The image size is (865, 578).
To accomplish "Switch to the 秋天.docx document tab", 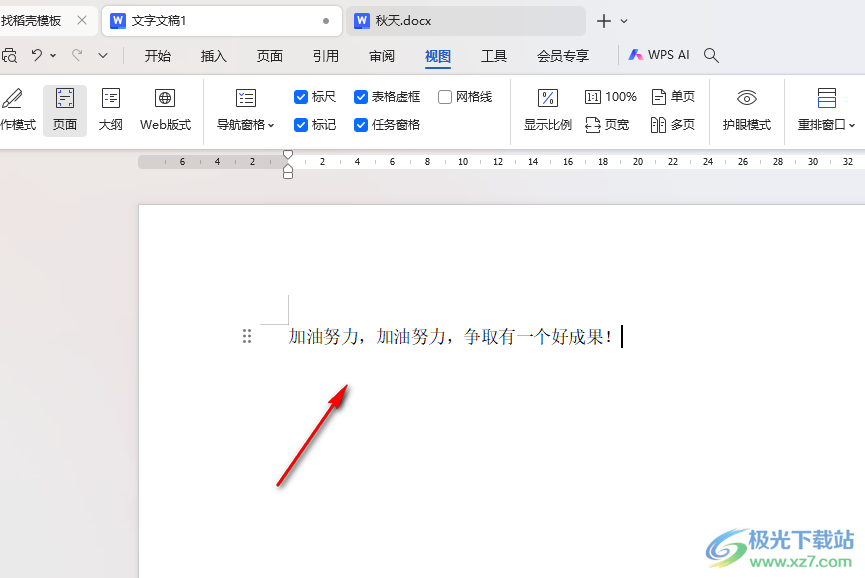I will pyautogui.click(x=465, y=21).
